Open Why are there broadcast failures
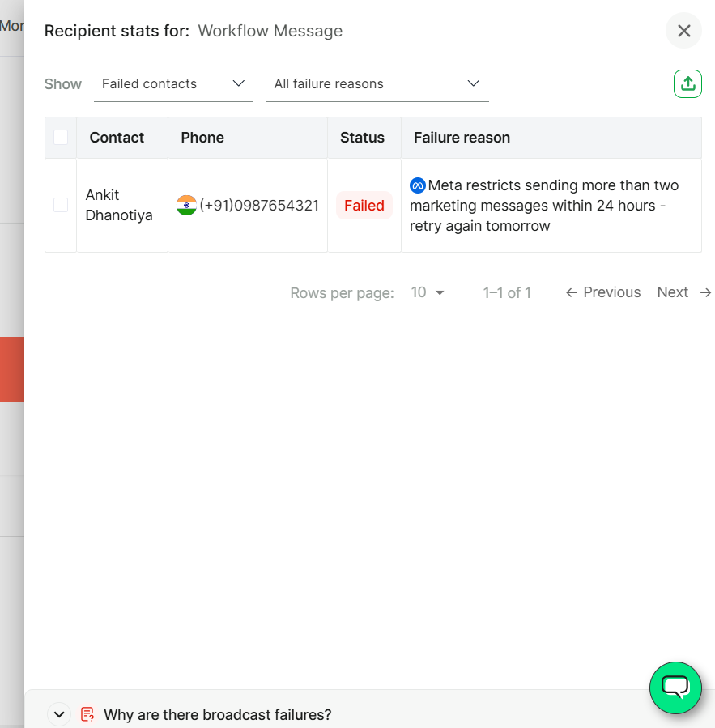The image size is (715, 728). pyautogui.click(x=217, y=714)
